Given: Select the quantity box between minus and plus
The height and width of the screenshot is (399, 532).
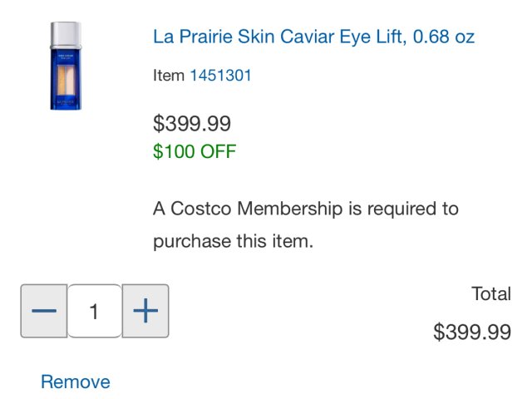Looking at the screenshot, I should click(94, 311).
